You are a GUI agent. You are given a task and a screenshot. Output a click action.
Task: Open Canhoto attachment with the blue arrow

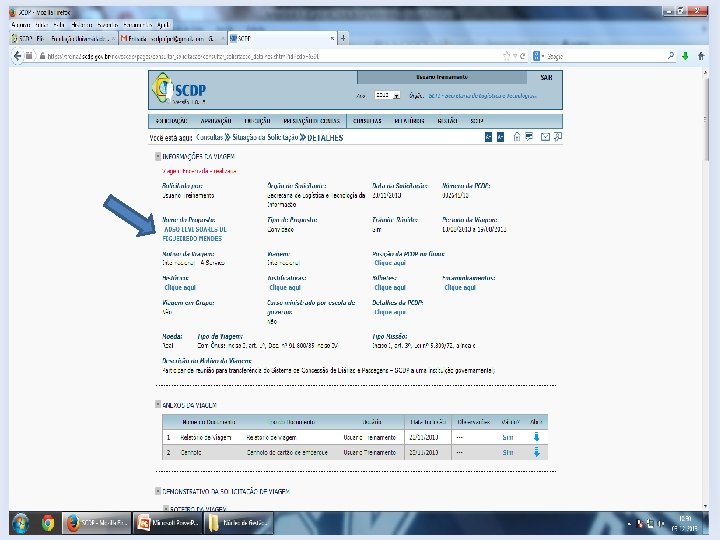point(536,452)
